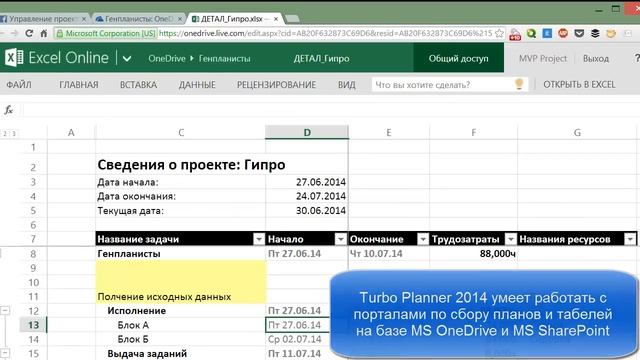Viewport: 640px width, 360px height.
Task: Open the Excel Online app switcher chevron
Action: coord(127,59)
